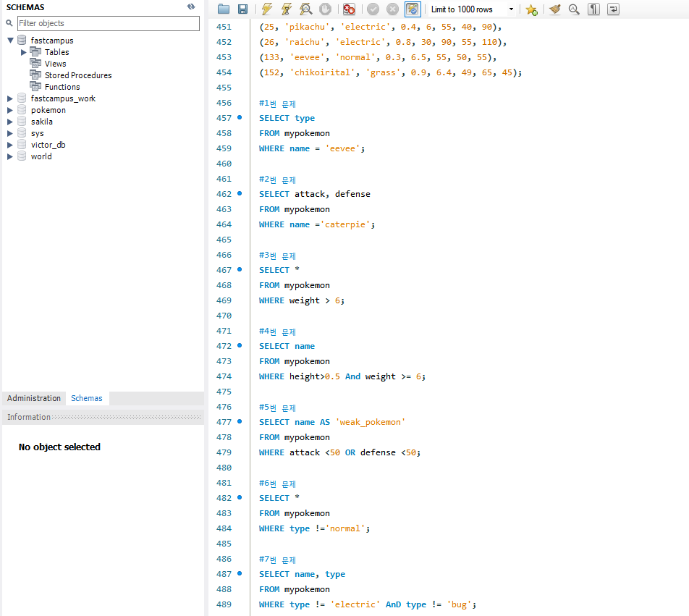Viewport: 689px width, 616px height.
Task: Select the fastcampus_work database icon
Action: 22,98
